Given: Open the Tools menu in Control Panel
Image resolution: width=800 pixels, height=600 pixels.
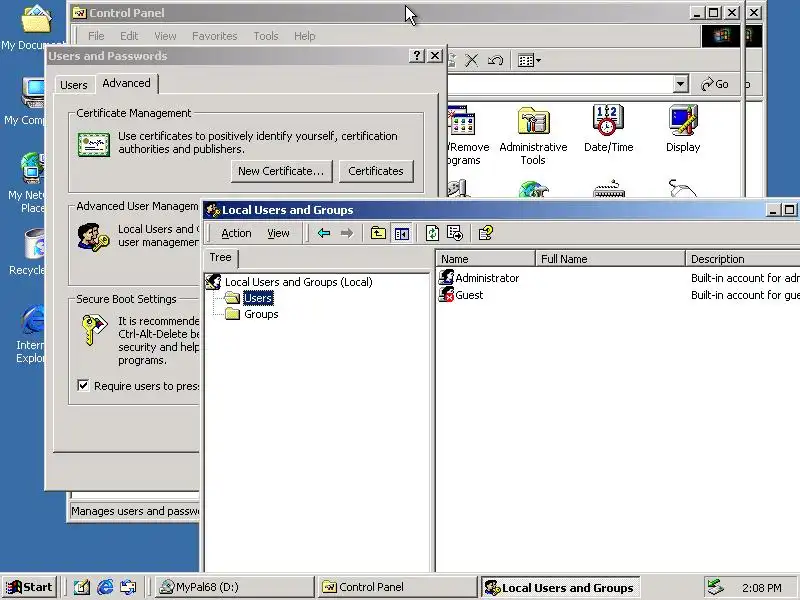Looking at the screenshot, I should [266, 36].
